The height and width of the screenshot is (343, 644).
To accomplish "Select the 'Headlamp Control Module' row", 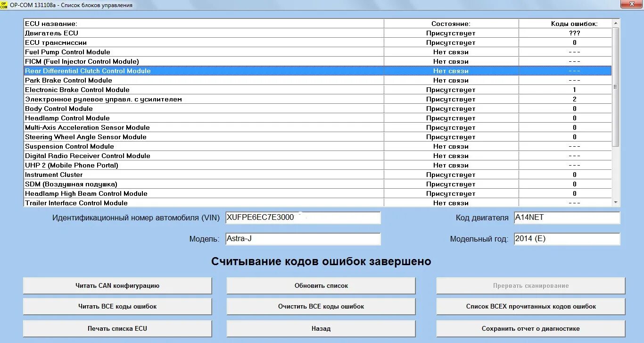I will (318, 118).
